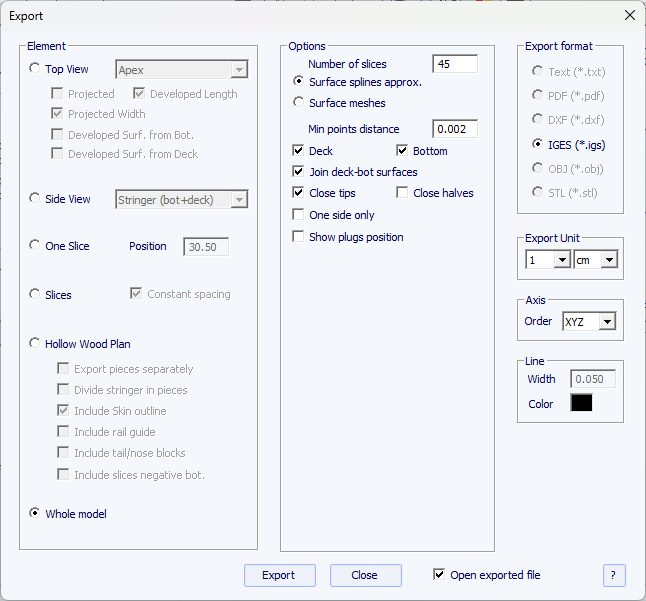Select the Slices radio button

click(x=35, y=294)
